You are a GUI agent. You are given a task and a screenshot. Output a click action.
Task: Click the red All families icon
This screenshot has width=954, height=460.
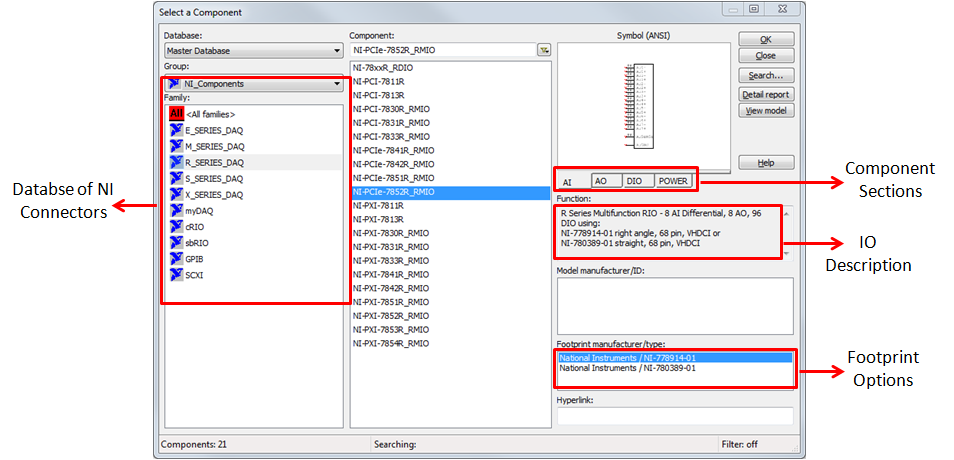pyautogui.click(x=177, y=114)
